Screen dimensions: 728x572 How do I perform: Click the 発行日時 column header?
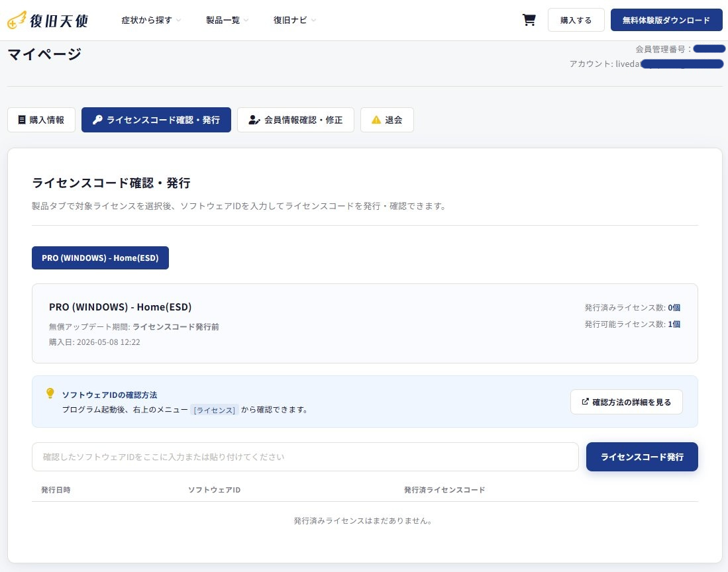(56, 489)
